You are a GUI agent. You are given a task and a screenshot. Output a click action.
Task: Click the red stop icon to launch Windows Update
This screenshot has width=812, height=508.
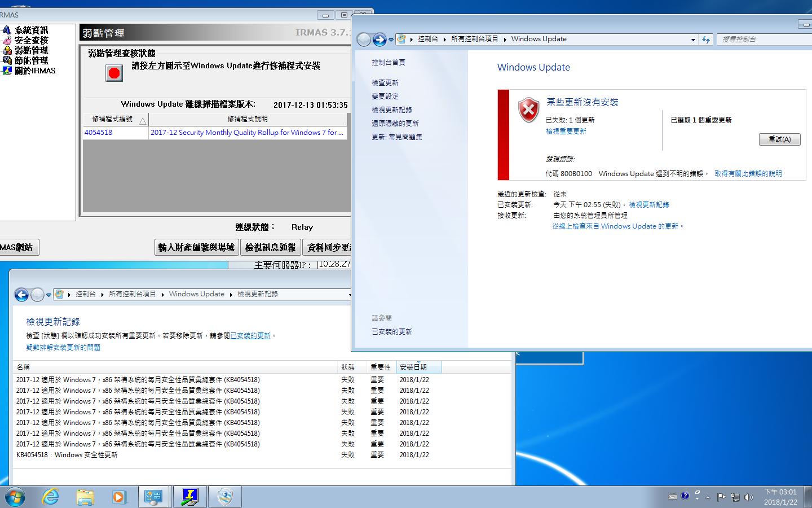[114, 73]
